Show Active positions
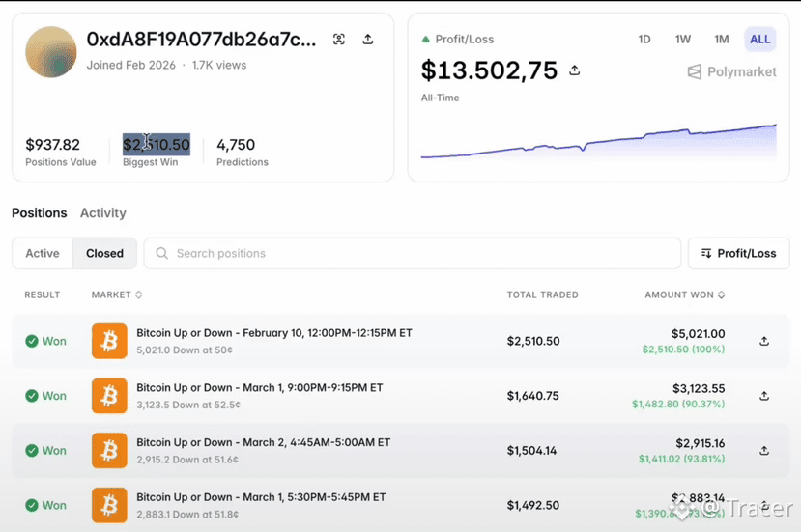Viewport: 801px width, 532px height. 43,253
